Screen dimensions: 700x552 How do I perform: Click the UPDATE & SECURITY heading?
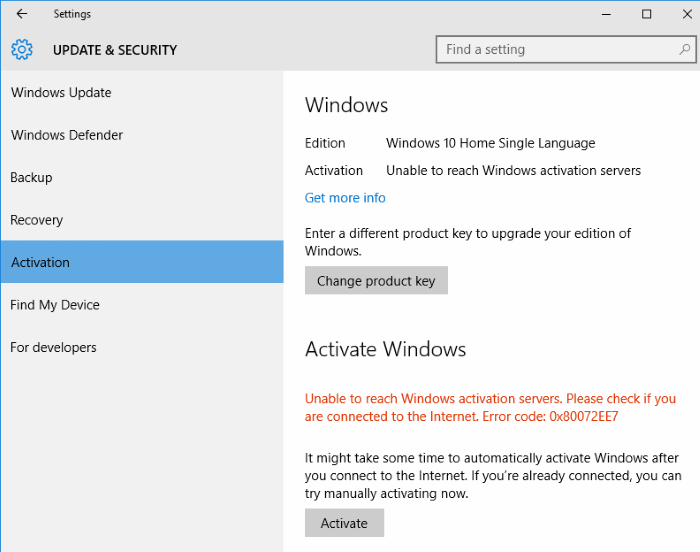click(x=115, y=50)
